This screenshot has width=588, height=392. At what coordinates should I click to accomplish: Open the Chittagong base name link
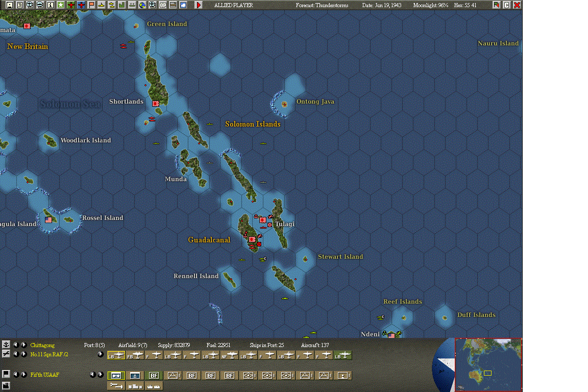click(42, 345)
